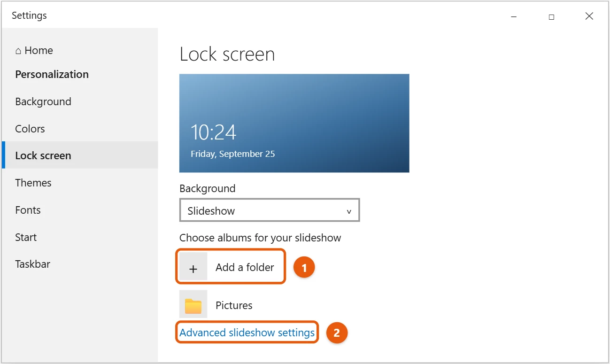Click the Personalization heading text

click(x=52, y=74)
